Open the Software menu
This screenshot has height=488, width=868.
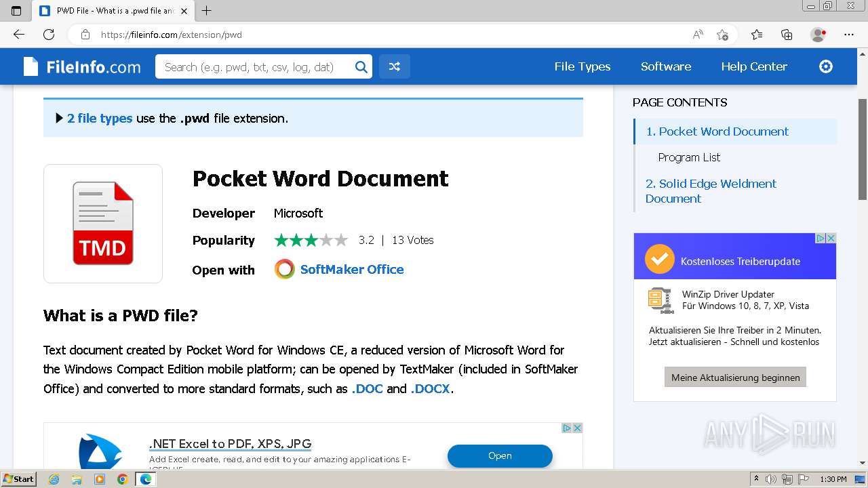pos(666,66)
